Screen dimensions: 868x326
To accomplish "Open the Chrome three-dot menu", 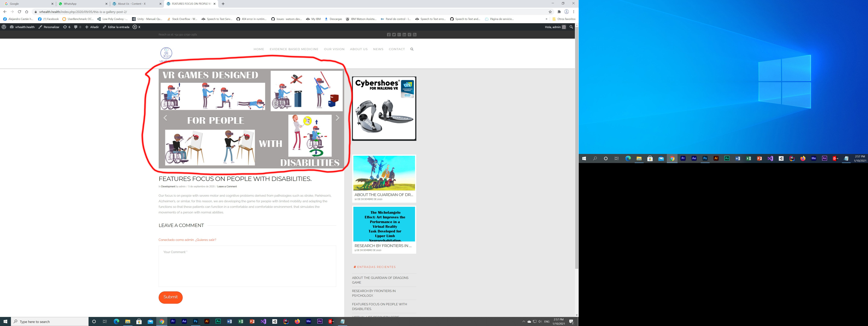I will (574, 12).
